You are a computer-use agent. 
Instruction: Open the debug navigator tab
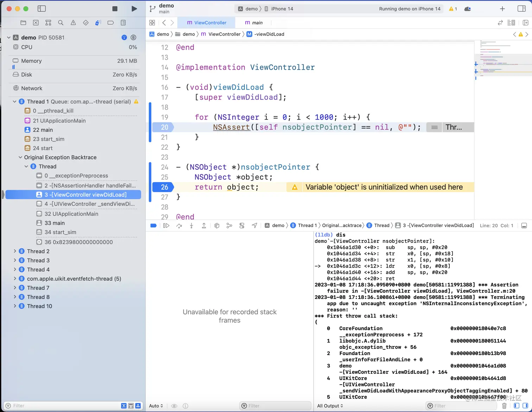click(98, 22)
